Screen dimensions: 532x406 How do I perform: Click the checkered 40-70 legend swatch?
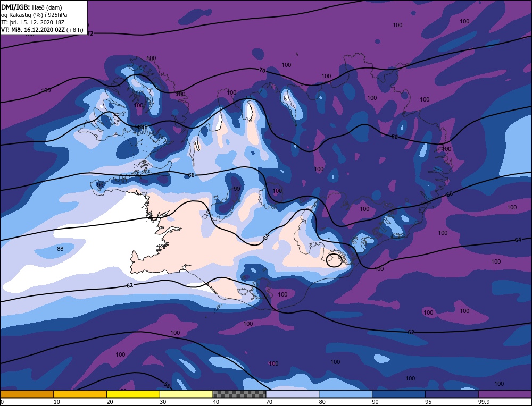click(x=239, y=394)
